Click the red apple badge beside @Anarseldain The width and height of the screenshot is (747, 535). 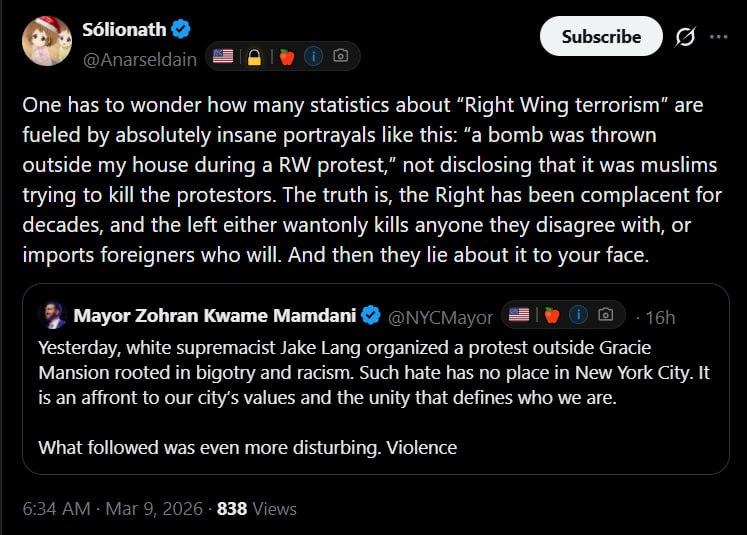(x=285, y=57)
